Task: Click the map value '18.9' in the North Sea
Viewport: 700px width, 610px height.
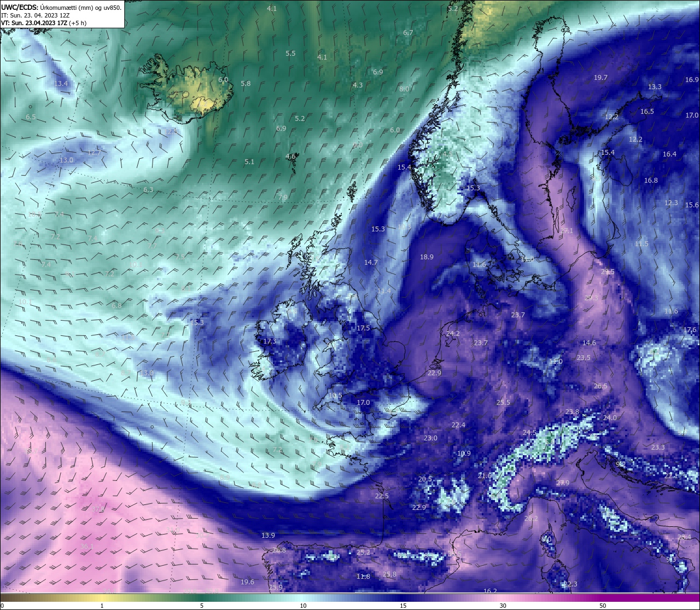Action: [x=427, y=257]
